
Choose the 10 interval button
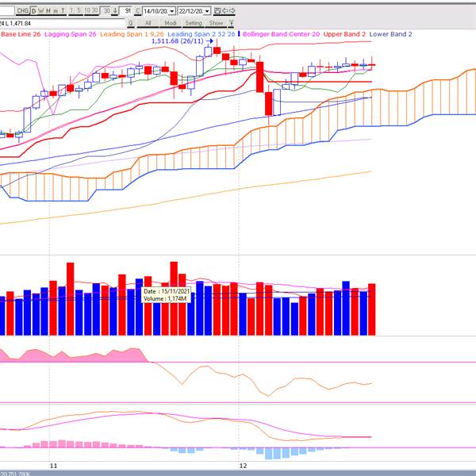87,10
